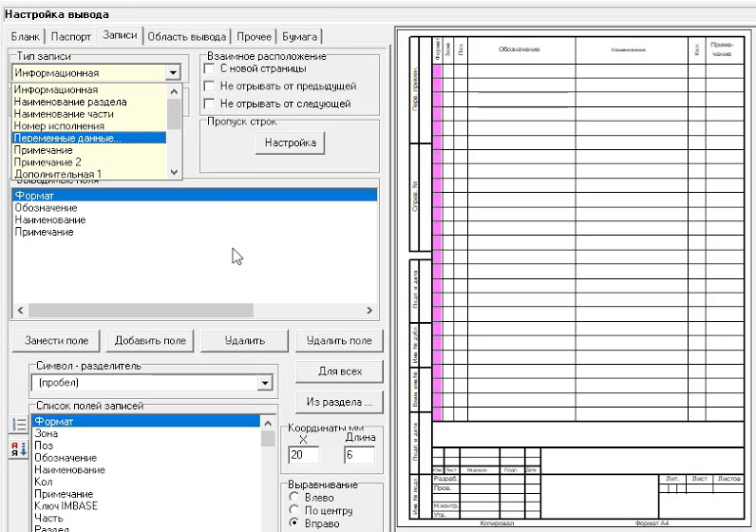Click the record type list scroll down arrow
Screen dimensions: 756x532
(174, 172)
